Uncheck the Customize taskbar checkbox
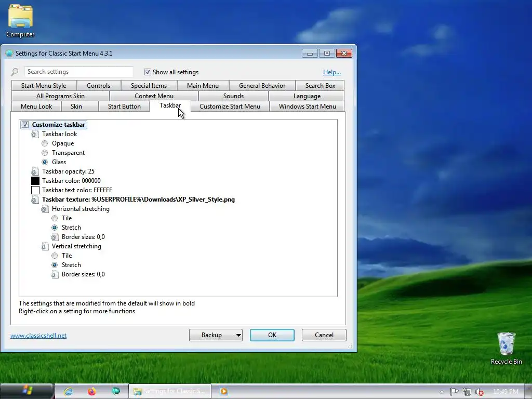 [x=25, y=125]
